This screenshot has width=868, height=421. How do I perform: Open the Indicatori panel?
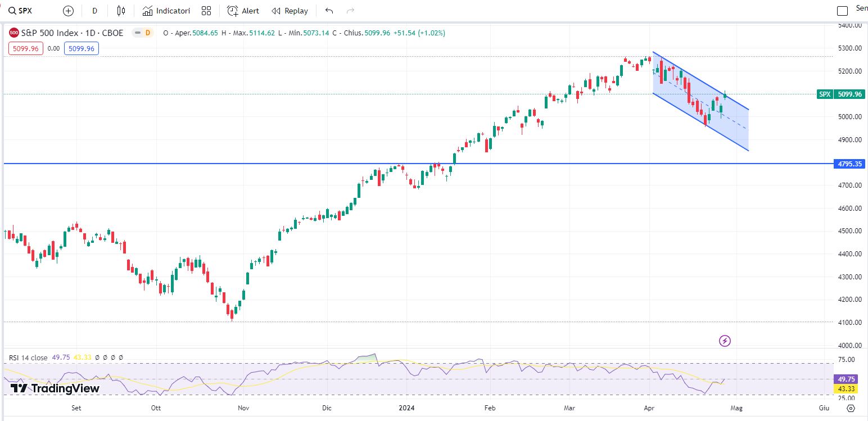click(x=166, y=11)
